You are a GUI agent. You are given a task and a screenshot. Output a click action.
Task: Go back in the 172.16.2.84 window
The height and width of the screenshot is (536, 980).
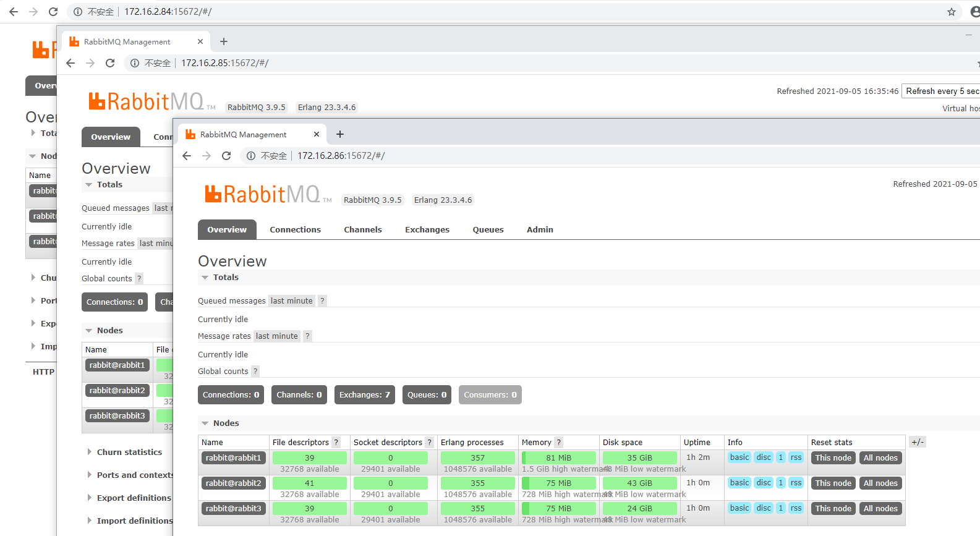[x=14, y=12]
